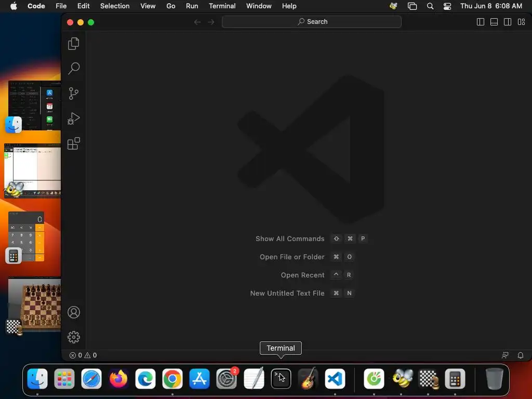Switch to the Finder window thumbnail
The height and width of the screenshot is (399, 532).
[35, 105]
